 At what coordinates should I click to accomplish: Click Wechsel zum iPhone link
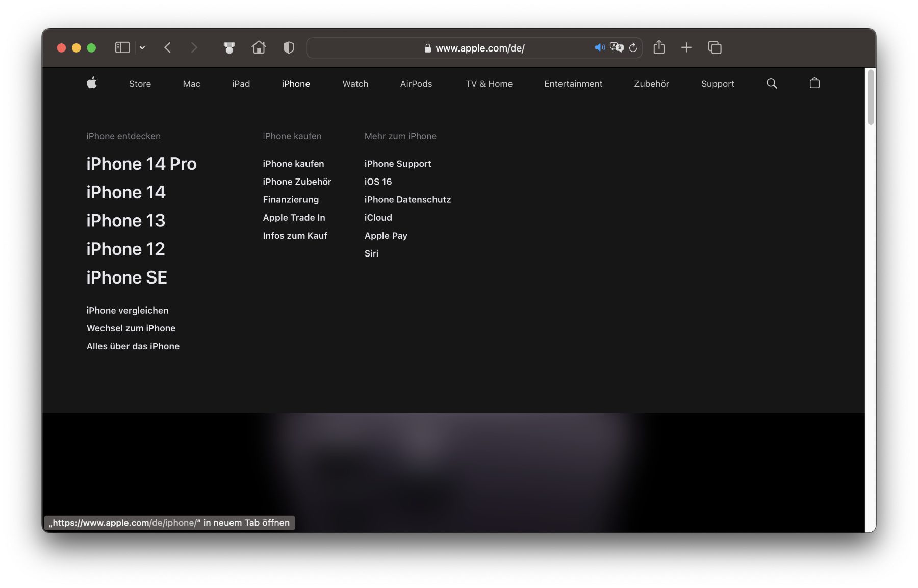131,328
